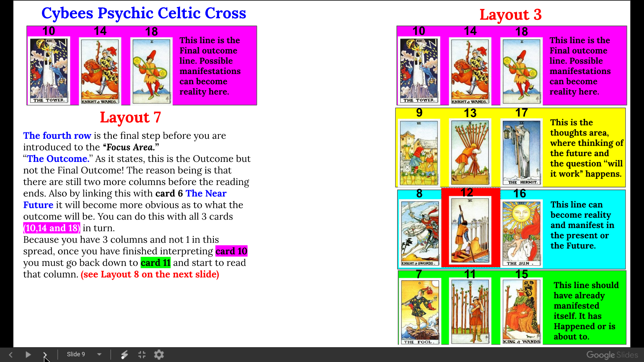Go to the previous slide arrow
The height and width of the screenshot is (362, 644).
click(x=11, y=355)
